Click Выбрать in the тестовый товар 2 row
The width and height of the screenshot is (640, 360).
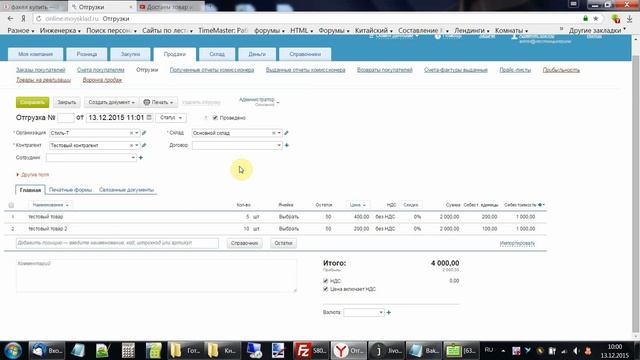[x=289, y=229]
